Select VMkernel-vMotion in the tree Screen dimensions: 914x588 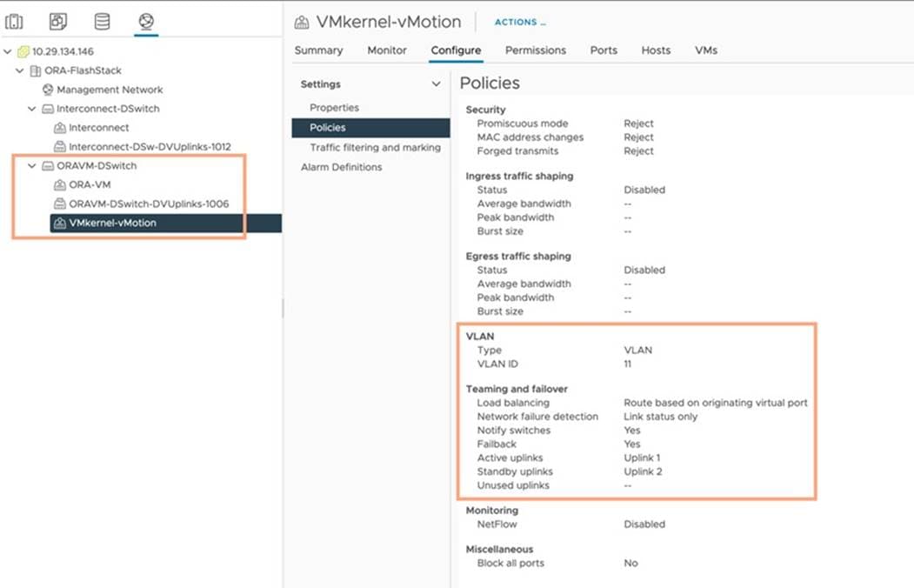112,224
